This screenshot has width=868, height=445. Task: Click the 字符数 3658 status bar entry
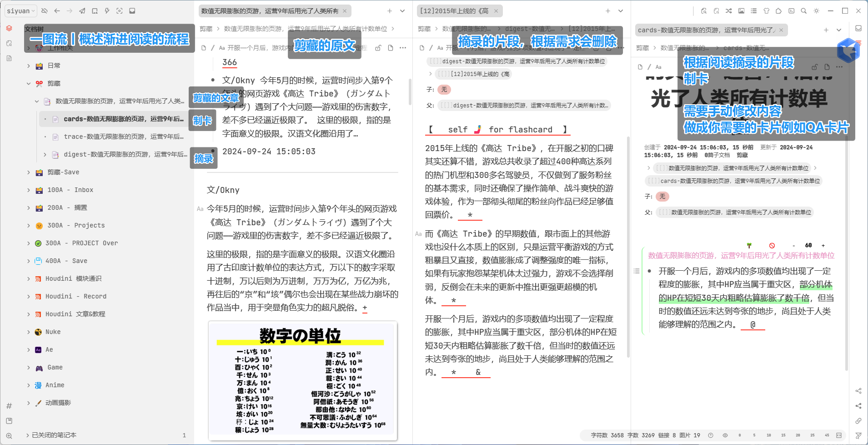tap(607, 435)
